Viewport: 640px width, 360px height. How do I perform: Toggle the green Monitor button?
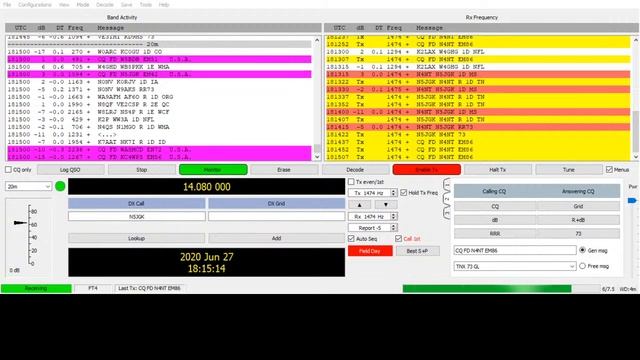point(213,169)
